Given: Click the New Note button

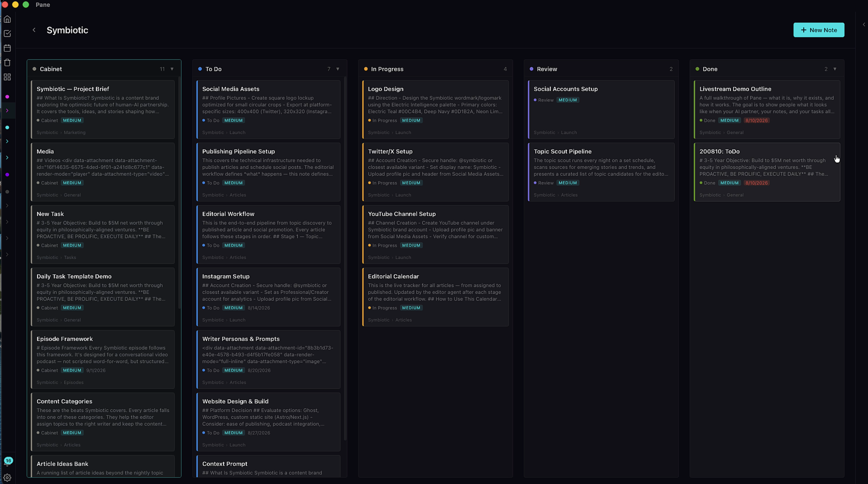Looking at the screenshot, I should click(x=819, y=30).
